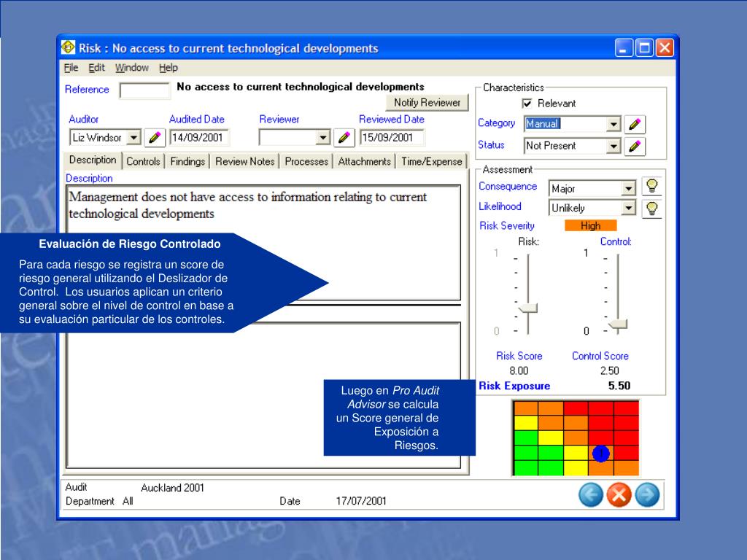Go forward with the blue right arrow
Viewport: 747px width, 560px height.
coord(647,495)
